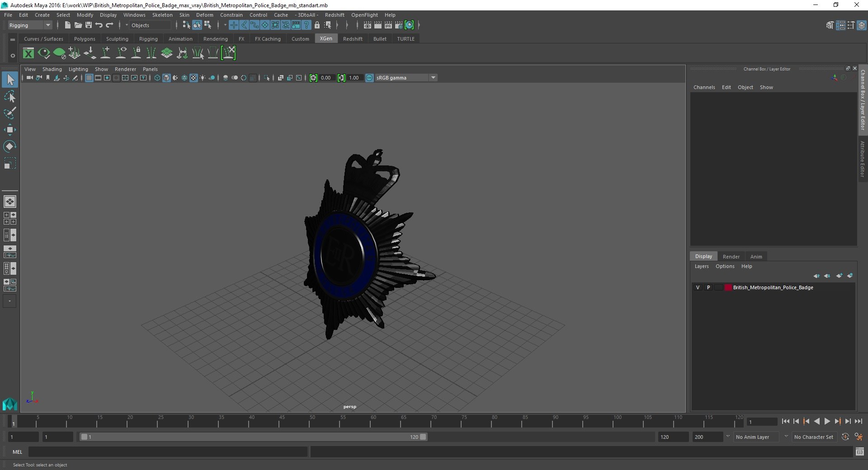Screen dimensions: 868x470
Task: Click the red layer color swatch
Action: (728, 287)
